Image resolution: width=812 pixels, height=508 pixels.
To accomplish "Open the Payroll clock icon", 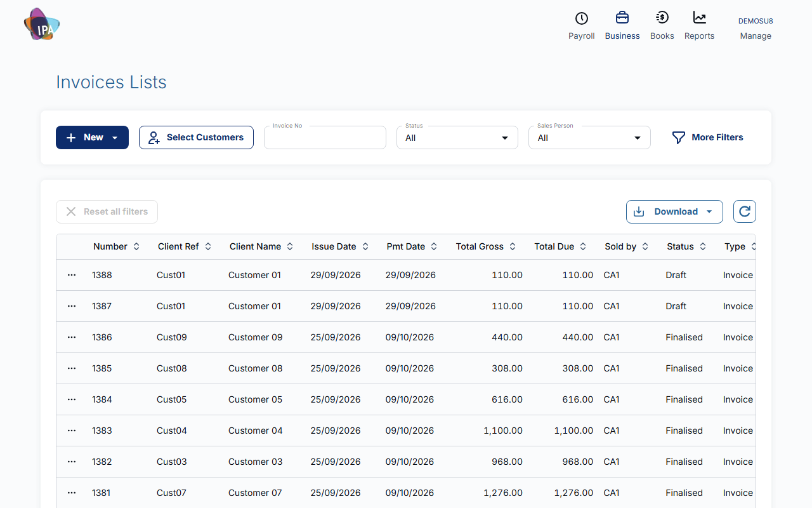I will pyautogui.click(x=581, y=18).
